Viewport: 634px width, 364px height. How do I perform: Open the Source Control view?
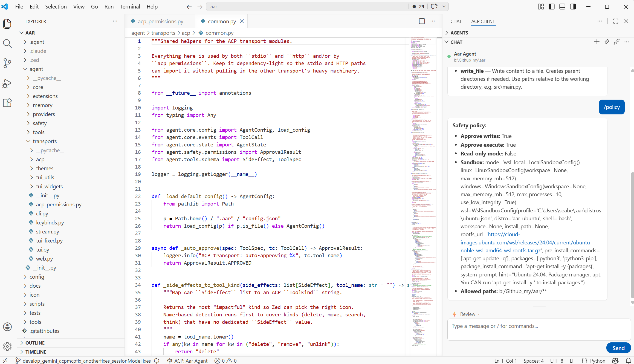click(7, 63)
